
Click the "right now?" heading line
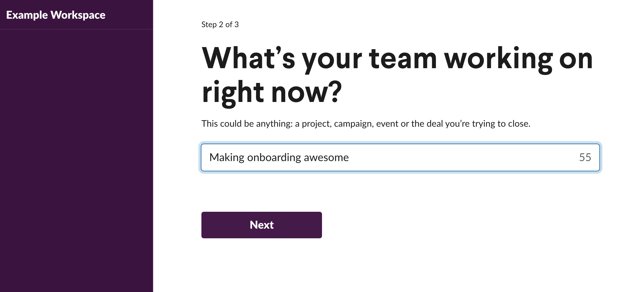click(x=272, y=92)
